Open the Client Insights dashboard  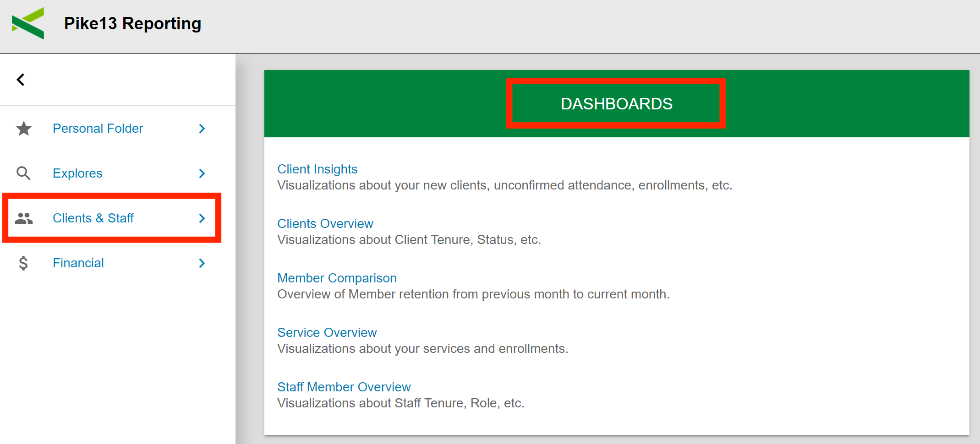pos(317,169)
